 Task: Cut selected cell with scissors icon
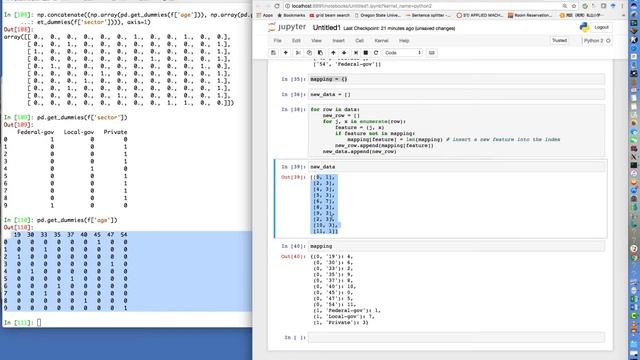(x=298, y=53)
